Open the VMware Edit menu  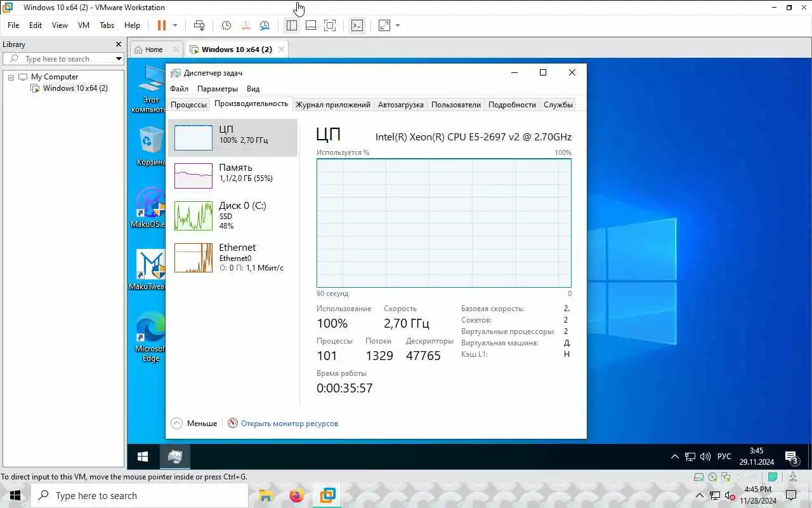36,25
